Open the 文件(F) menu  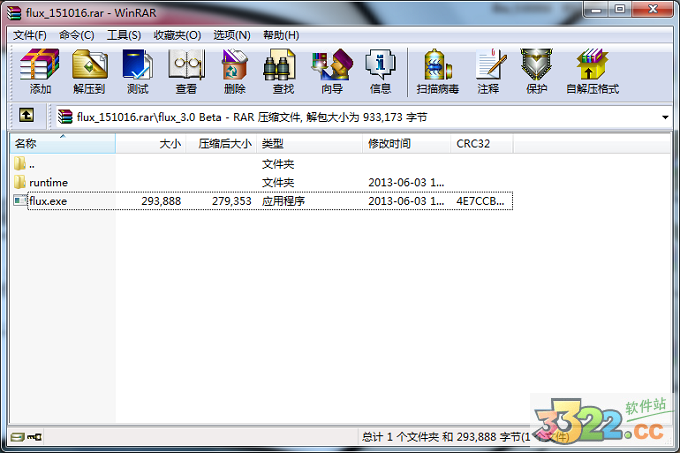pyautogui.click(x=29, y=35)
